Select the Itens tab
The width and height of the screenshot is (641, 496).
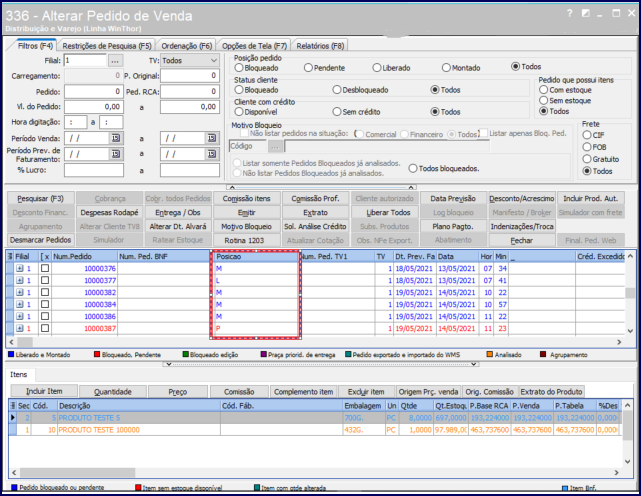(18, 375)
